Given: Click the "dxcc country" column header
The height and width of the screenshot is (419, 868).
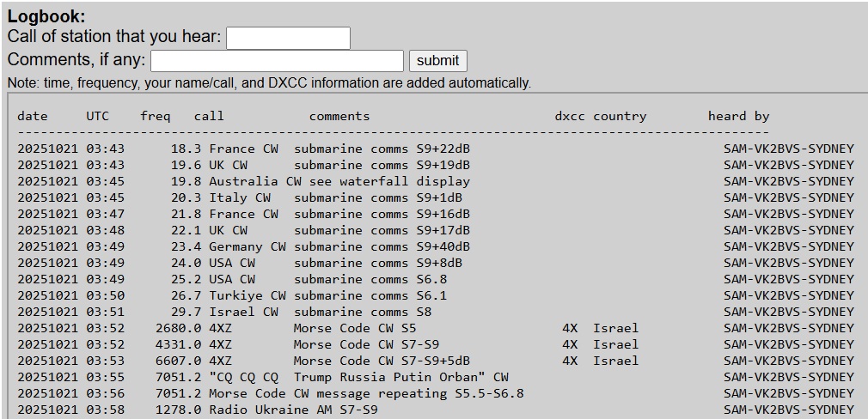Looking at the screenshot, I should [x=601, y=116].
